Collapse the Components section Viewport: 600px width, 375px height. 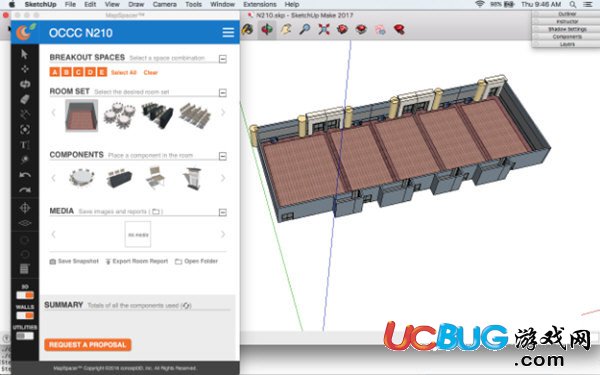pyautogui.click(x=223, y=156)
